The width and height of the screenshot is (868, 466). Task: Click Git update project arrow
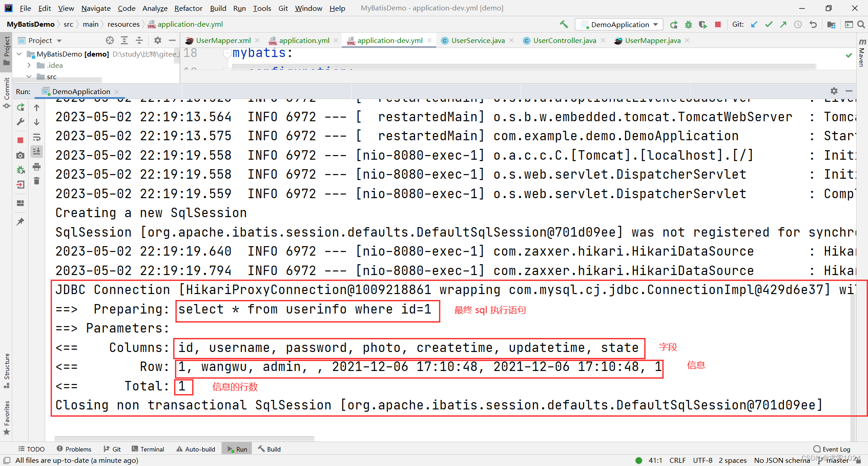(x=754, y=24)
